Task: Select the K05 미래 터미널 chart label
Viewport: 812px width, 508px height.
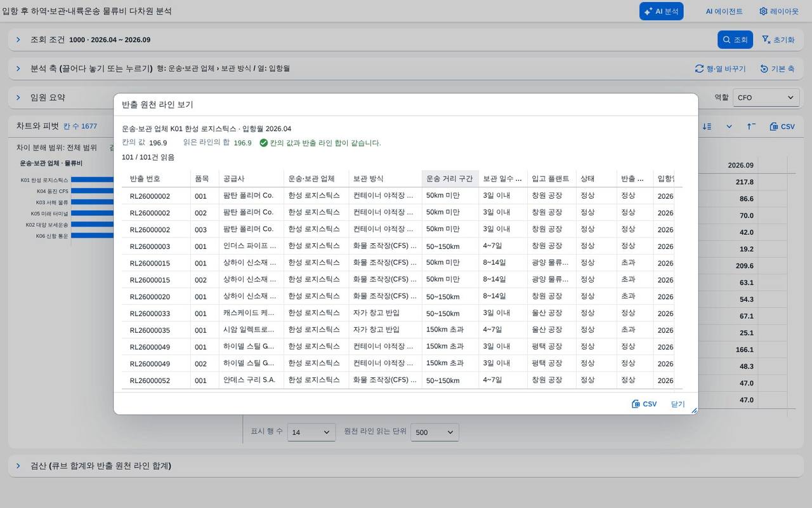Action: coord(49,213)
